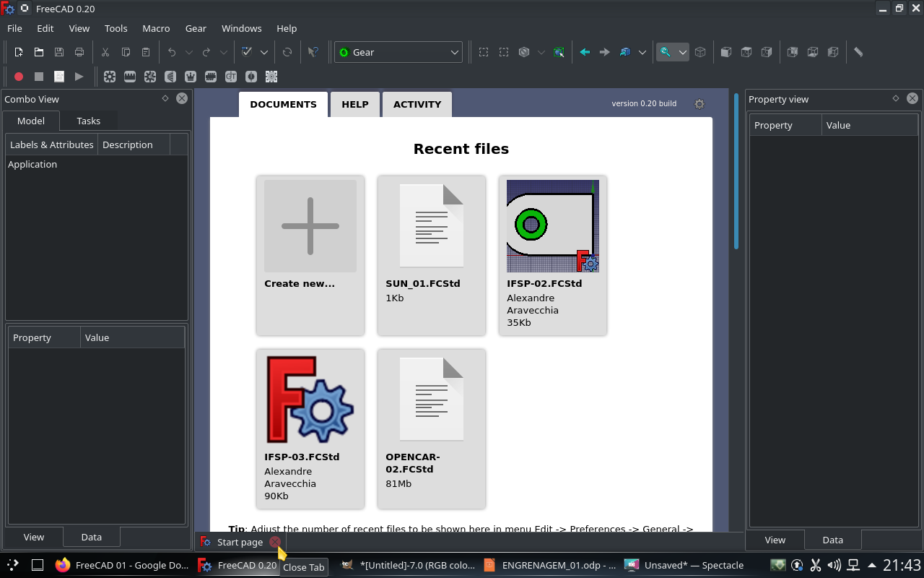The image size is (924, 578).
Task: Create a lantern gear
Action: (x=251, y=76)
